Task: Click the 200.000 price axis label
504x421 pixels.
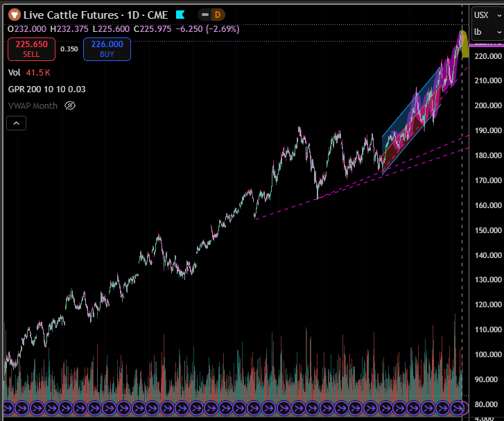Action: pos(488,105)
